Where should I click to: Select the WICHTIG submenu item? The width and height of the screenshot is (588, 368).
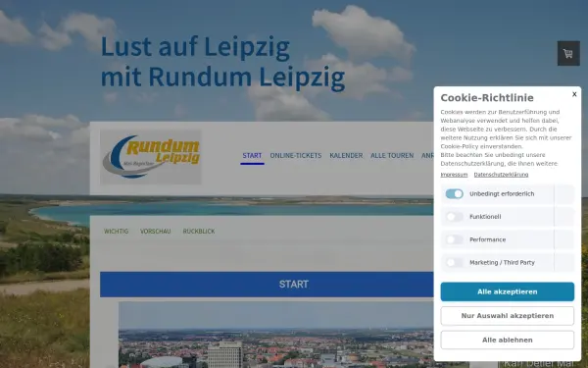pos(116,232)
